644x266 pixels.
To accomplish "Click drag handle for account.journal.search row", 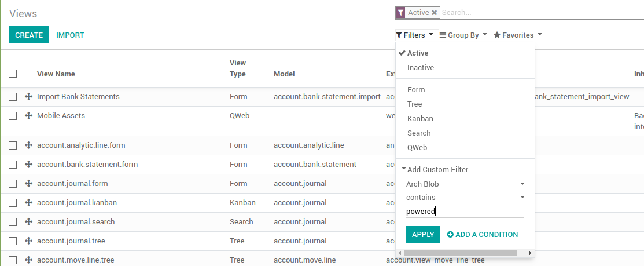I will 28,222.
